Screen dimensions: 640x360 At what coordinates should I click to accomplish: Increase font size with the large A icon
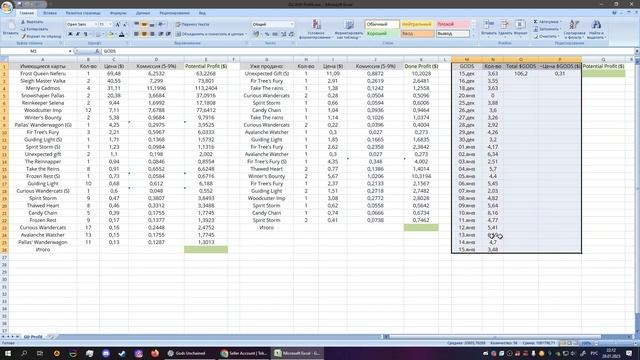(118, 24)
